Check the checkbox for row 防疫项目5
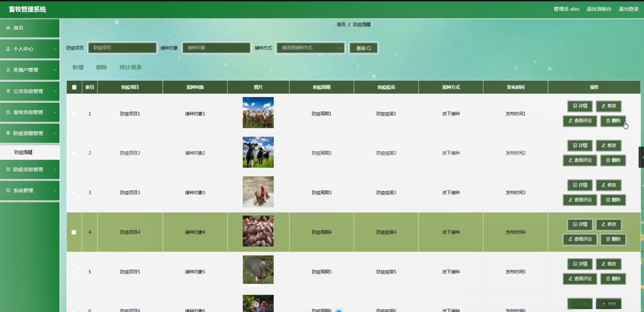Viewport: 644px width, 312px height. [x=74, y=272]
